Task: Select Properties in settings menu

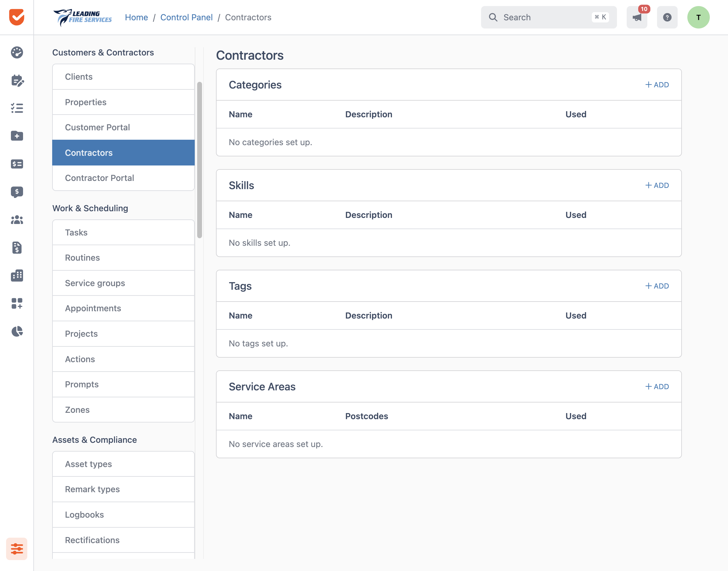Action: 123,102
